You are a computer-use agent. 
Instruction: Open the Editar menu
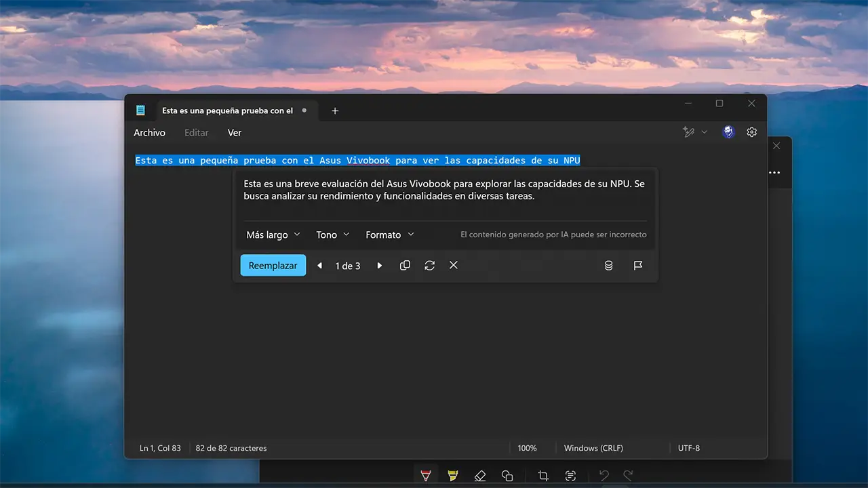pos(197,133)
